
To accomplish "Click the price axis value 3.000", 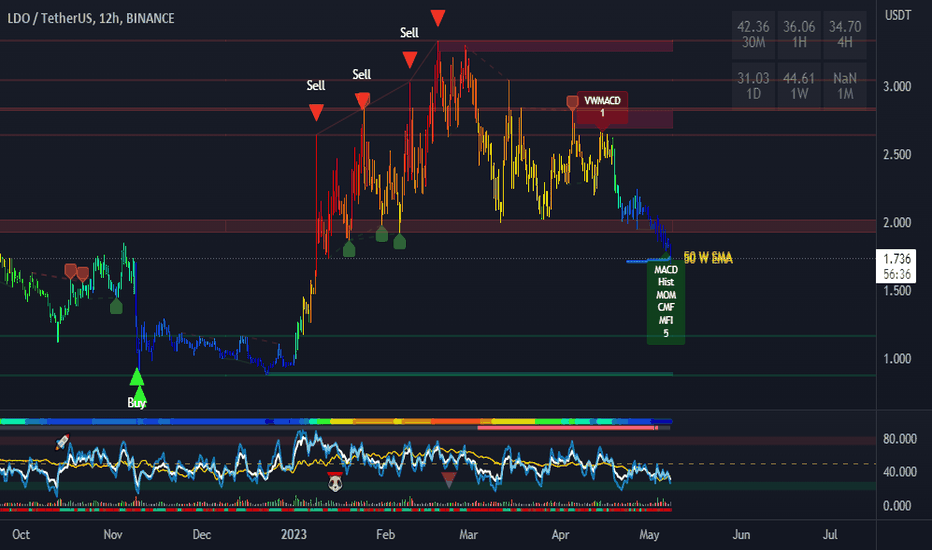I will coord(897,87).
